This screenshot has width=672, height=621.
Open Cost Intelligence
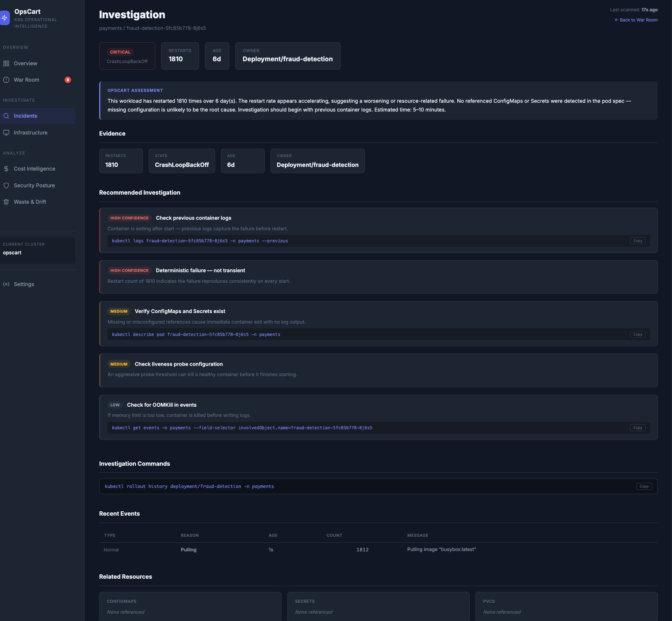coord(38,169)
